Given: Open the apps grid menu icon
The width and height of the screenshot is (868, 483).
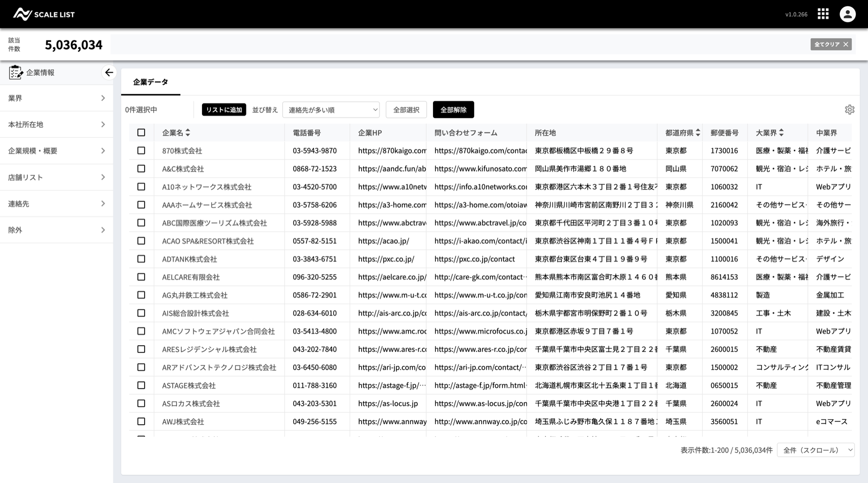Looking at the screenshot, I should pos(823,14).
